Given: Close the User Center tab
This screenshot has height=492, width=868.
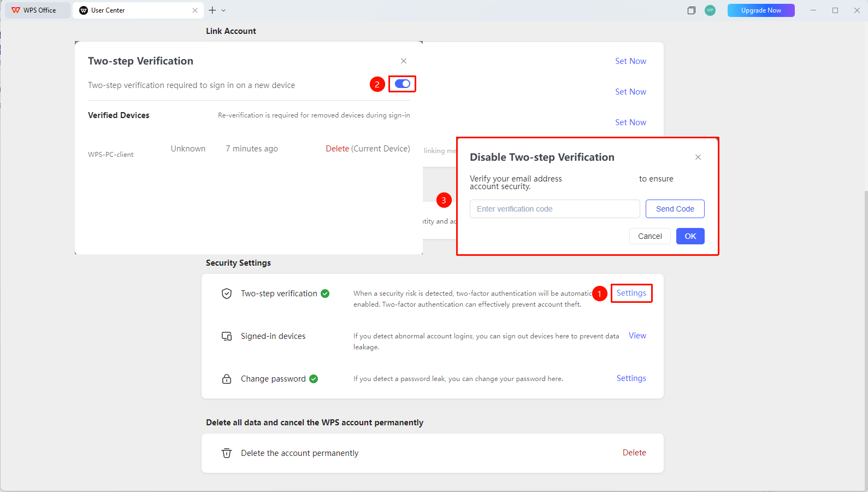Looking at the screenshot, I should click(x=195, y=10).
